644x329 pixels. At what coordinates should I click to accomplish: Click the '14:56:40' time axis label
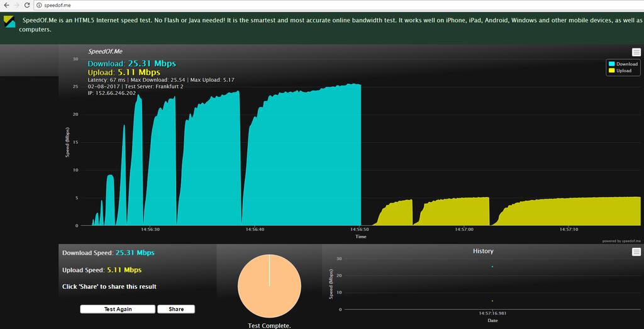click(255, 230)
